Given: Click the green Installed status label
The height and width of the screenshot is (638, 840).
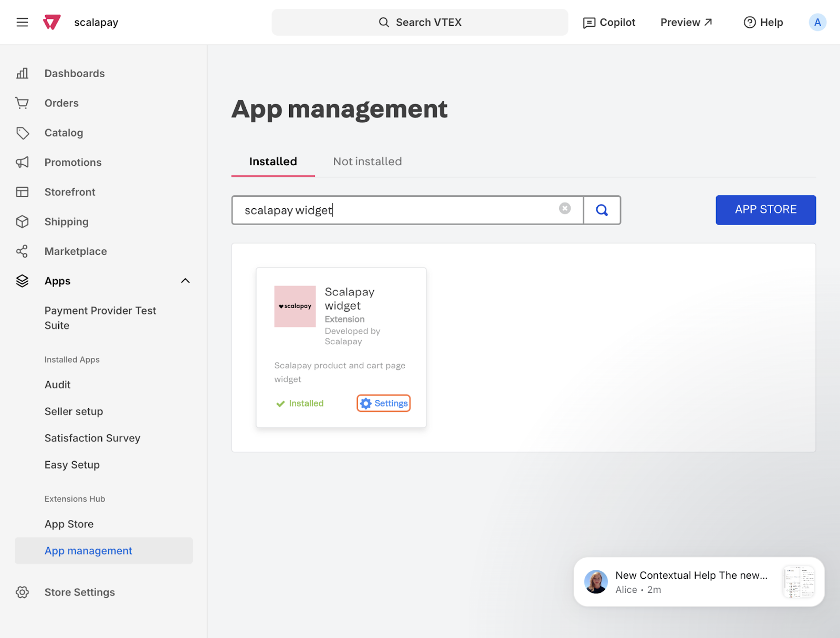Looking at the screenshot, I should point(300,403).
